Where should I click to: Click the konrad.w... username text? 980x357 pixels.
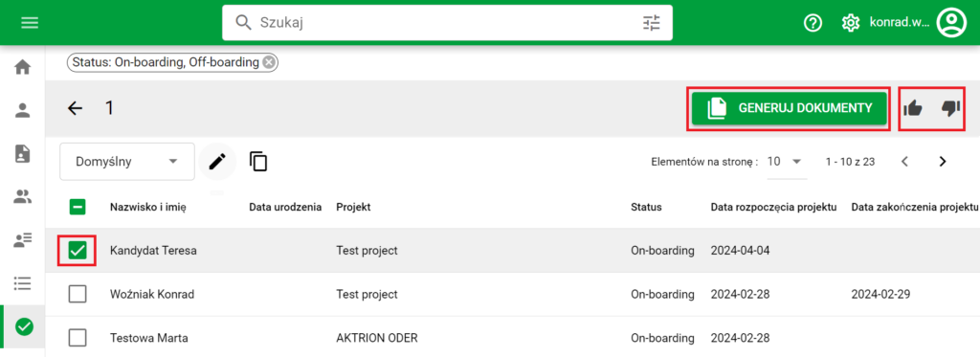900,23
